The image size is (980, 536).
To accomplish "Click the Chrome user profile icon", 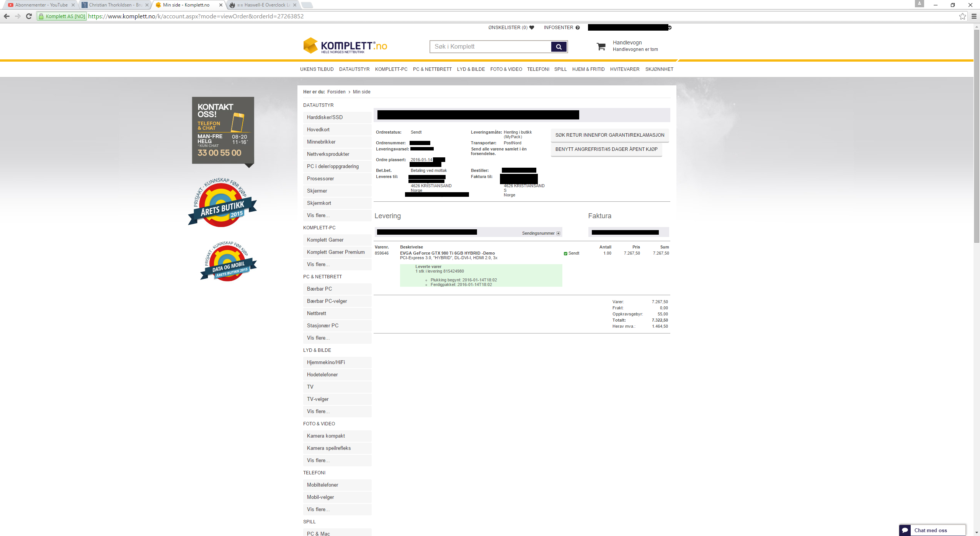I will tap(920, 4).
